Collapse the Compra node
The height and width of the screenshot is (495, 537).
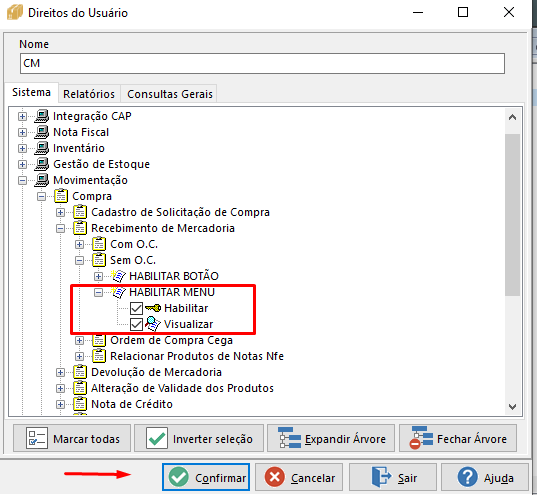41,197
